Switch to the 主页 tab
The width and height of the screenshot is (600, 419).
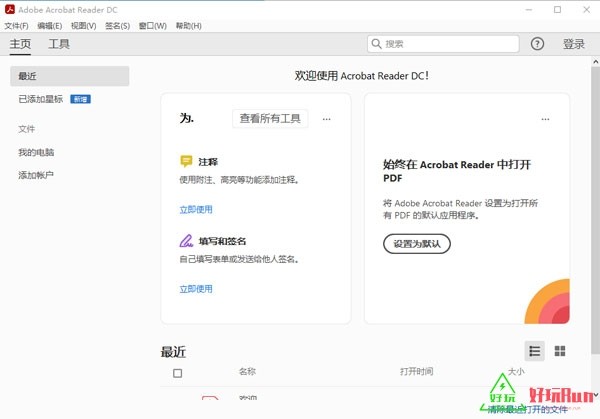20,44
